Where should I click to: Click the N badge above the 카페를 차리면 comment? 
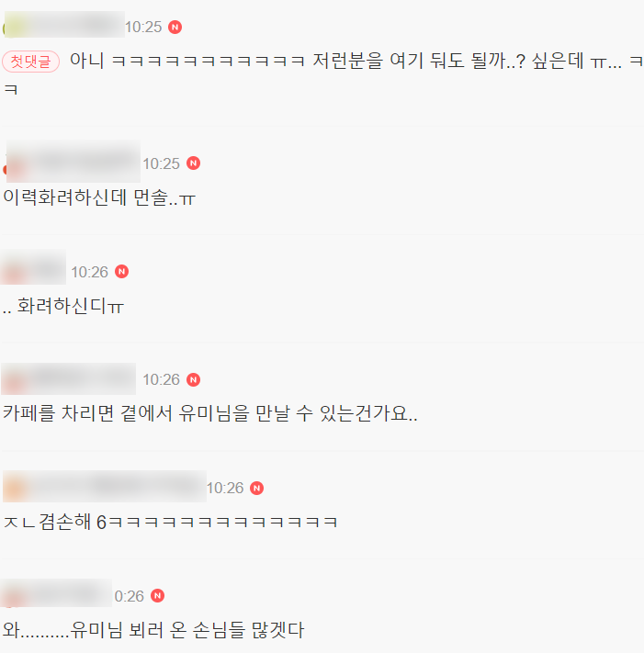point(193,380)
